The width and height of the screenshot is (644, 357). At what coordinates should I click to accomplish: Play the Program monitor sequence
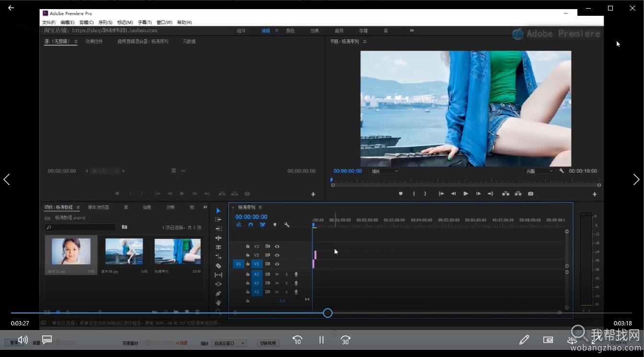pos(466,194)
